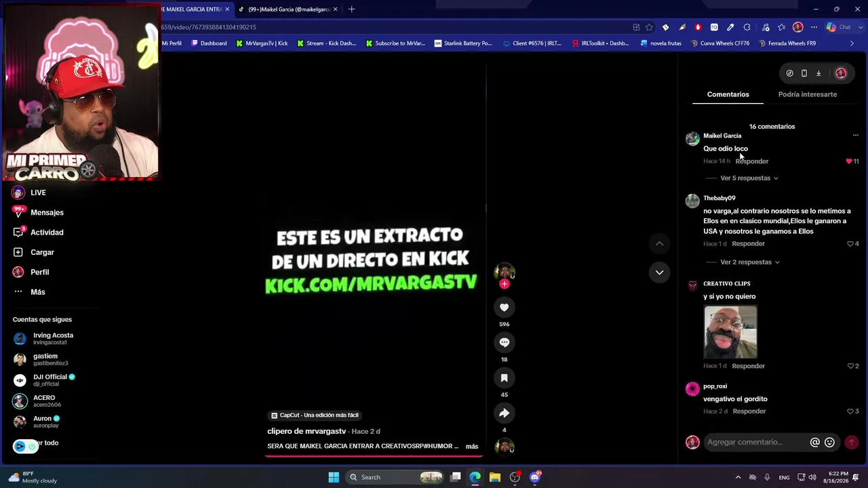Open the phone icon in the top pill
Screen dimensions: 868x488
click(x=804, y=73)
